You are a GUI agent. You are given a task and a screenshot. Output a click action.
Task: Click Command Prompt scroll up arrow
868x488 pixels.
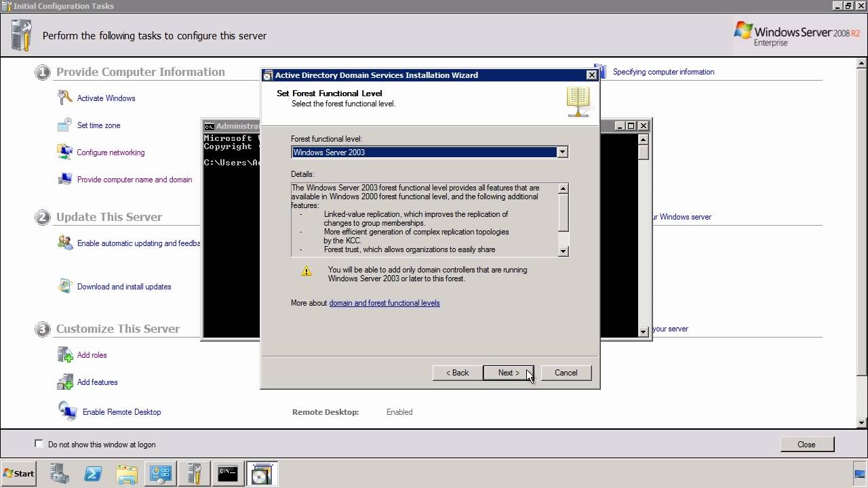tap(644, 139)
